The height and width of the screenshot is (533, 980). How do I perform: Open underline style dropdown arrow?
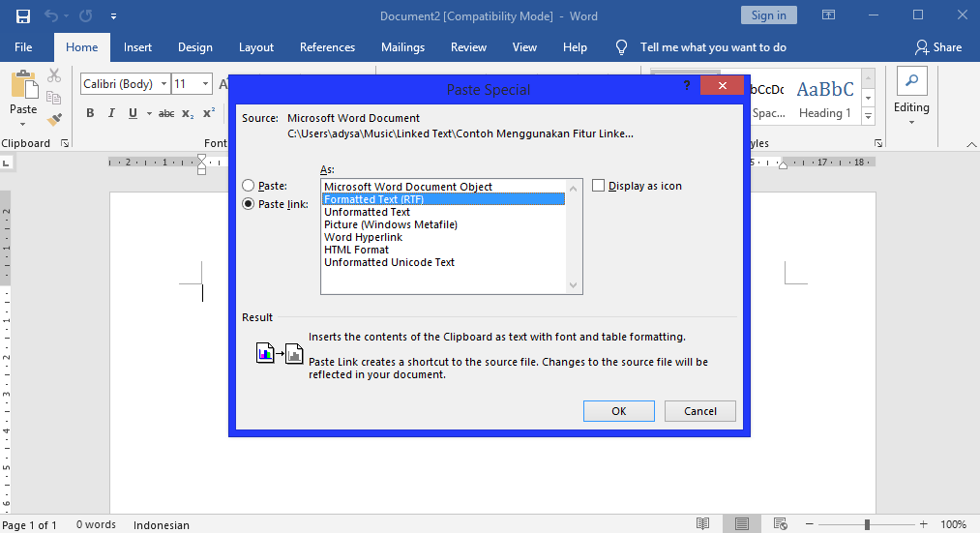pos(149,113)
